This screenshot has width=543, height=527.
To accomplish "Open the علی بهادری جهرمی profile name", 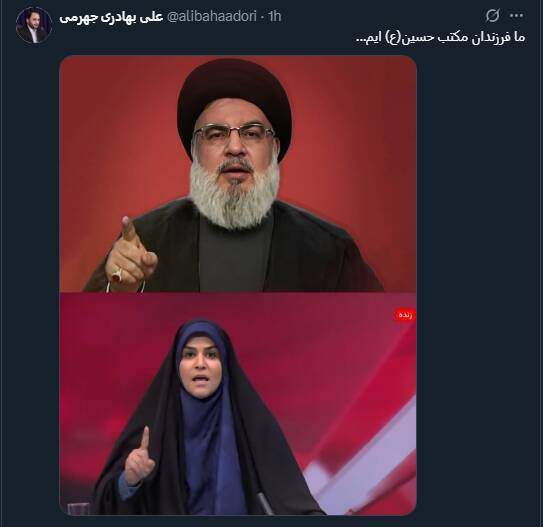I will (111, 17).
